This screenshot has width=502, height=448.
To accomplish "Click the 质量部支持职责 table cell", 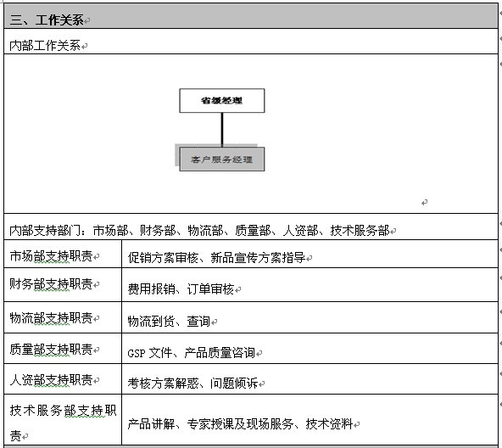I will click(x=63, y=349).
